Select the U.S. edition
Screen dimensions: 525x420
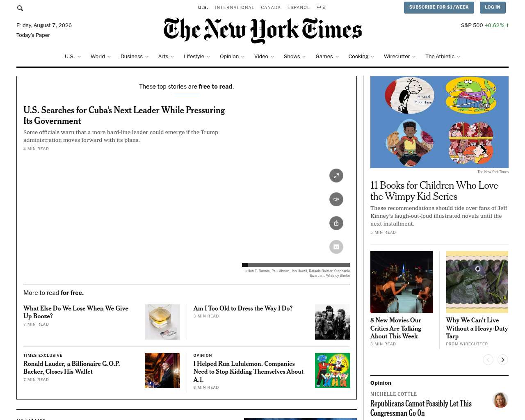pos(203,7)
